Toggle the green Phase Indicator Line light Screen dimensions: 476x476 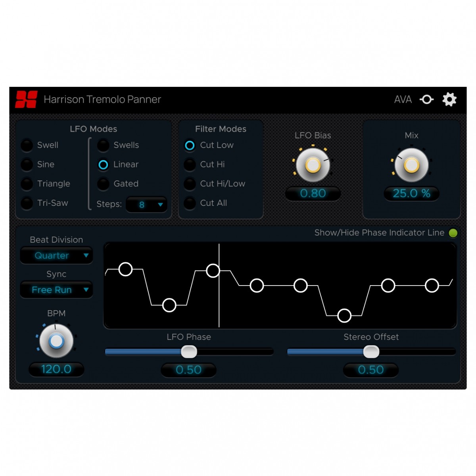pyautogui.click(x=453, y=233)
